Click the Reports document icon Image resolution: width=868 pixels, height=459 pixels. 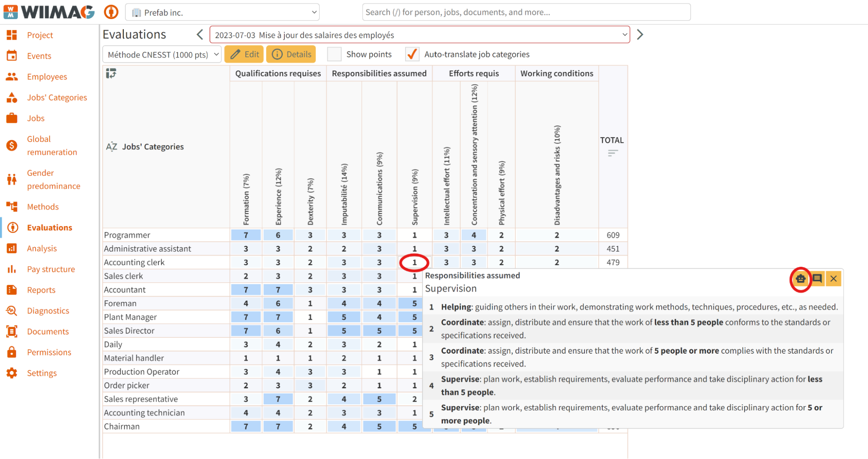tap(12, 290)
